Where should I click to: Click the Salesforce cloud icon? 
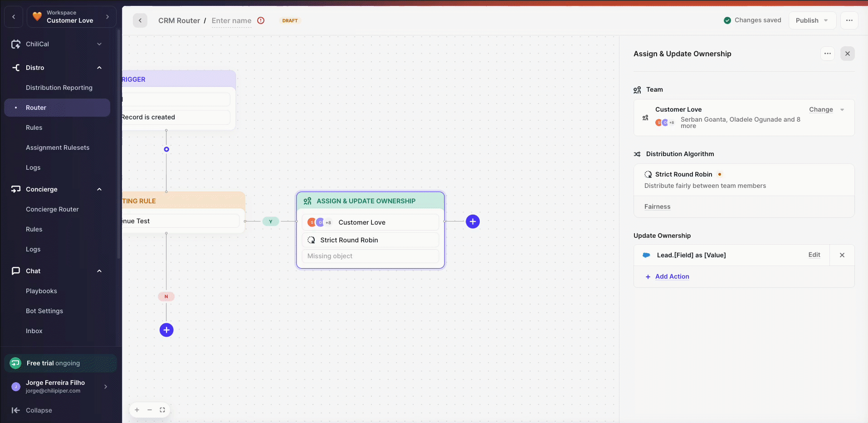647,255
